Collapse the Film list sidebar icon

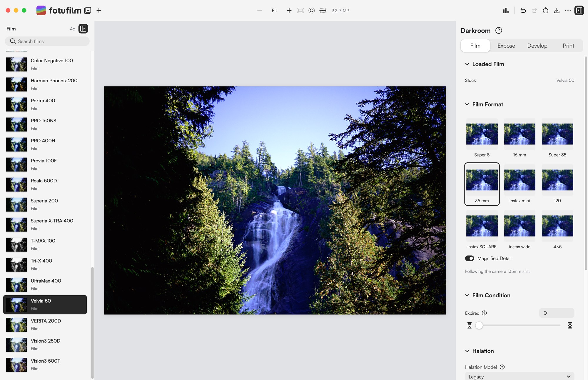[83, 29]
